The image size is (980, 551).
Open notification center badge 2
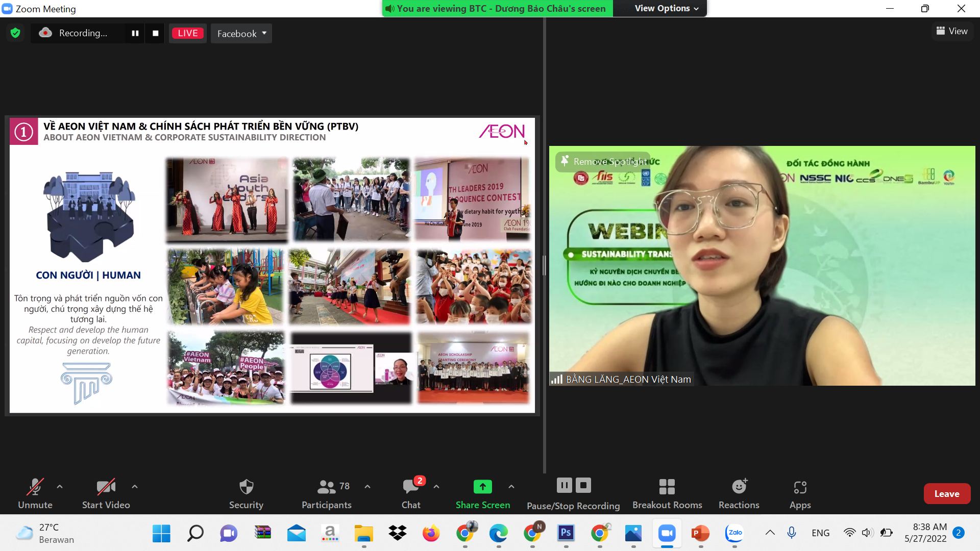pyautogui.click(x=959, y=533)
